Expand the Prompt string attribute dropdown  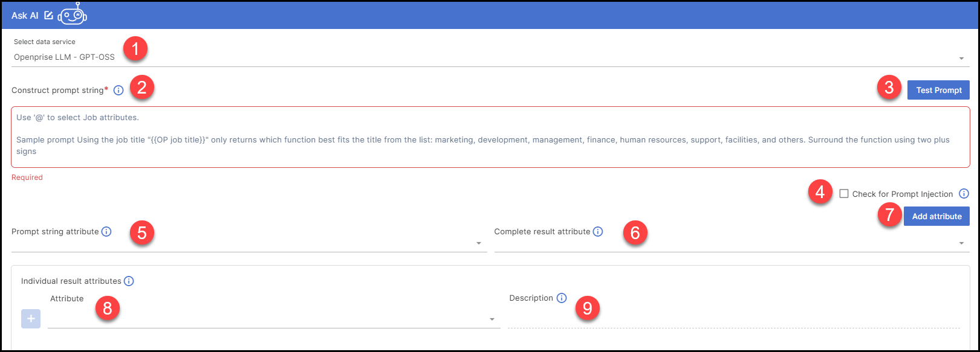[248, 243]
